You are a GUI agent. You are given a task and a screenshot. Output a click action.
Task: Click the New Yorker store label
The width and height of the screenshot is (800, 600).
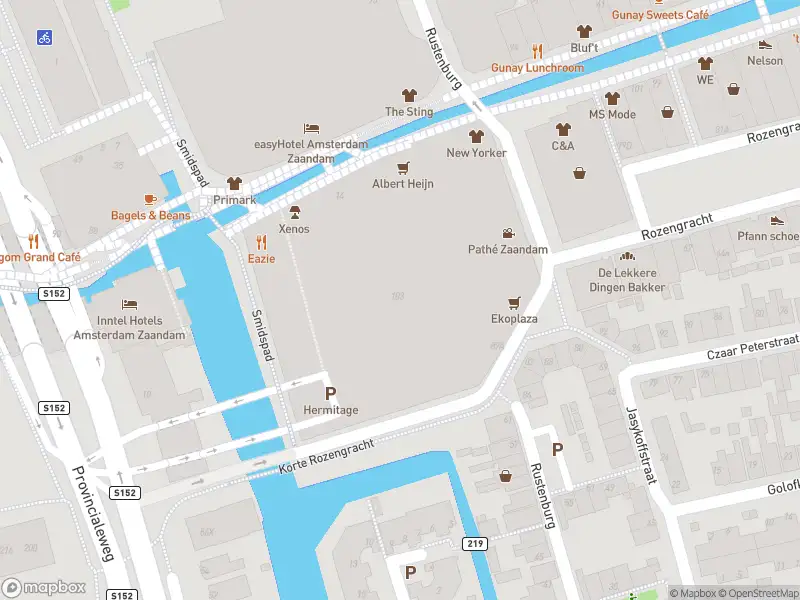[x=477, y=153]
